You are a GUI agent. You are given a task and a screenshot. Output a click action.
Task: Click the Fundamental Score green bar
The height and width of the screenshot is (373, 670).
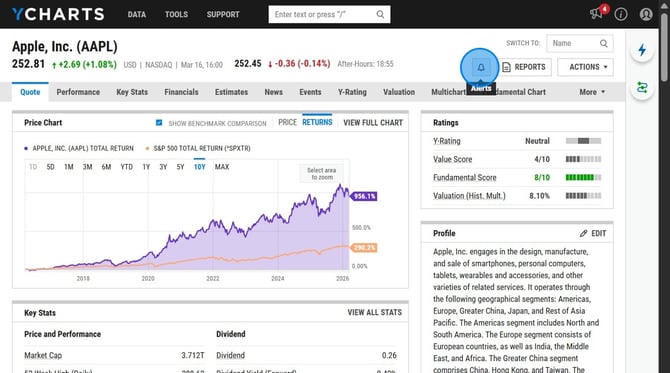[583, 177]
